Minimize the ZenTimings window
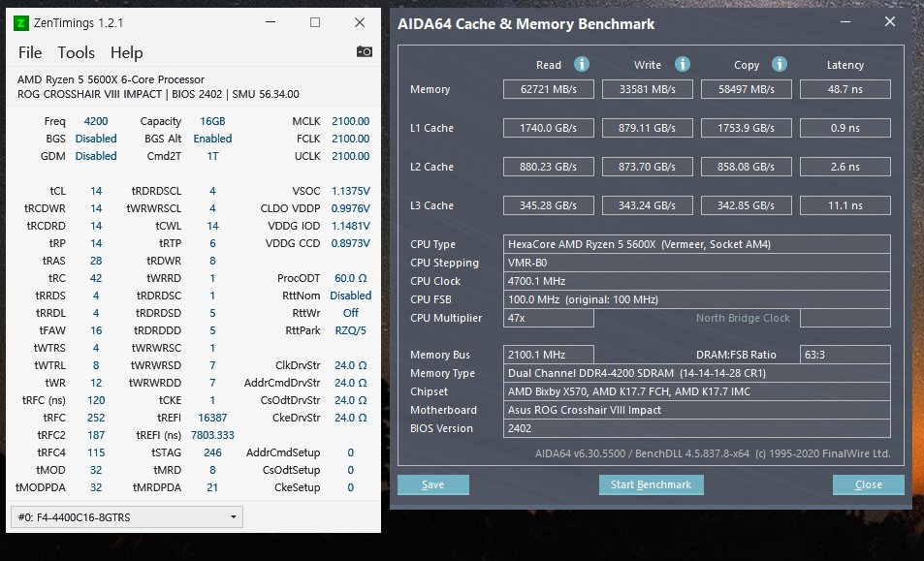 point(269,21)
